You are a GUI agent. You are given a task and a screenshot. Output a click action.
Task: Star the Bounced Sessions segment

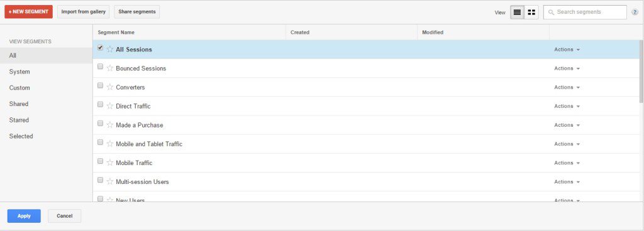pyautogui.click(x=109, y=68)
